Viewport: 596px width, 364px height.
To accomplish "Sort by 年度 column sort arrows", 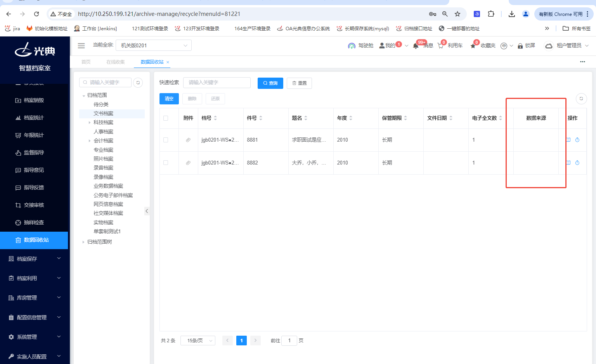I will click(351, 118).
